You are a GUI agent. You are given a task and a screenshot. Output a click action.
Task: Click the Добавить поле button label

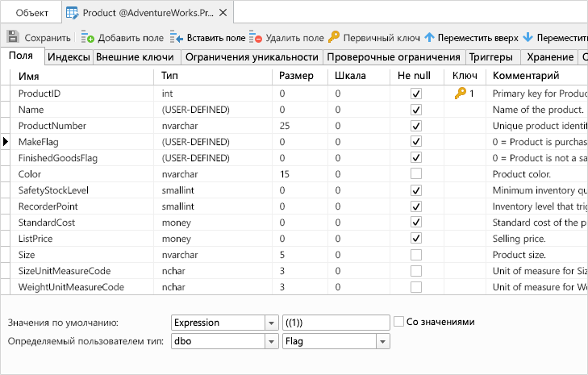point(131,38)
